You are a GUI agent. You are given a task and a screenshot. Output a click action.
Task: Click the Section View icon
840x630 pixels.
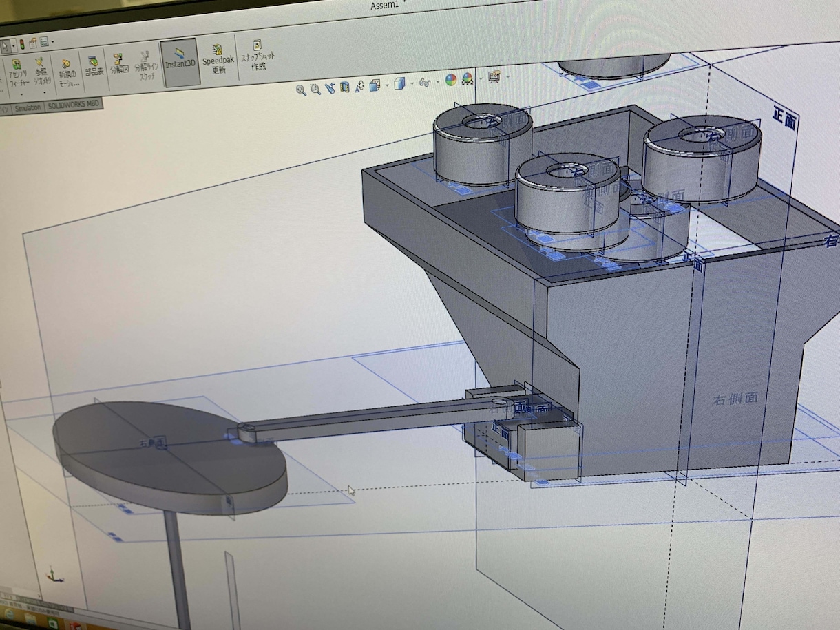point(344,87)
